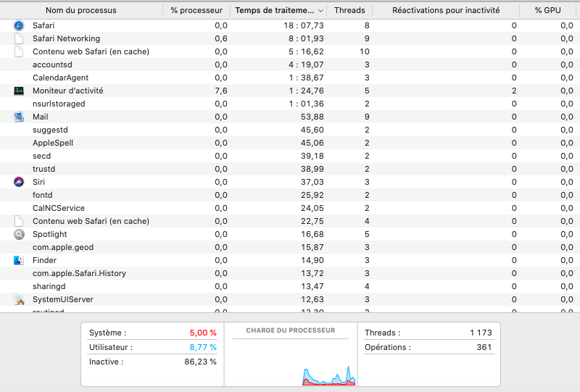580x392 pixels.
Task: Sort by Nom du processus column
Action: (x=81, y=10)
